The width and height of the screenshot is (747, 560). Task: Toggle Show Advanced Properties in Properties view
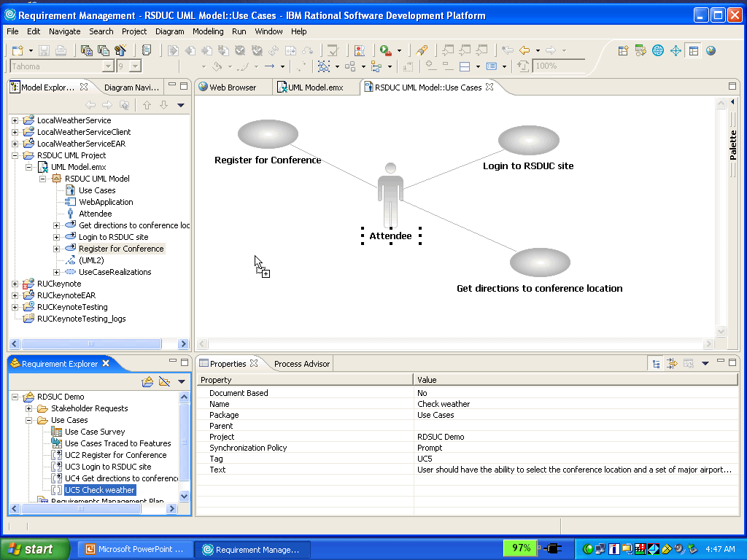click(672, 364)
